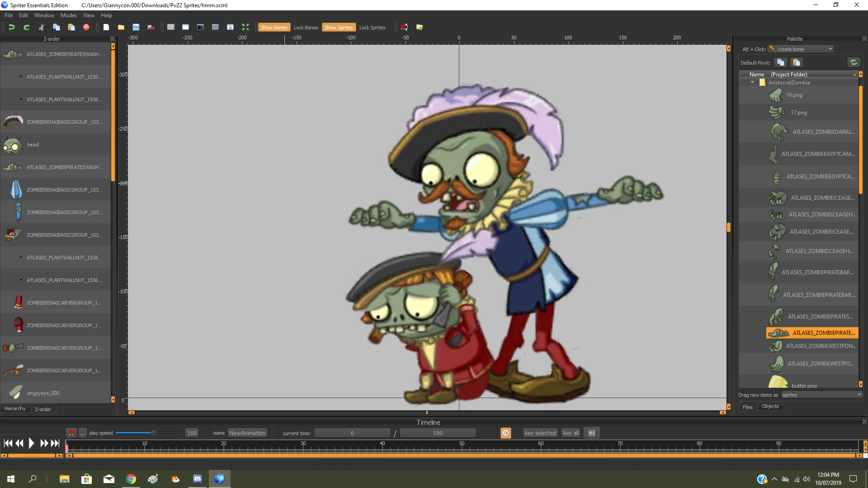Click the save-as icon with red plus
Screen dimensions: 868x488
click(x=151, y=27)
